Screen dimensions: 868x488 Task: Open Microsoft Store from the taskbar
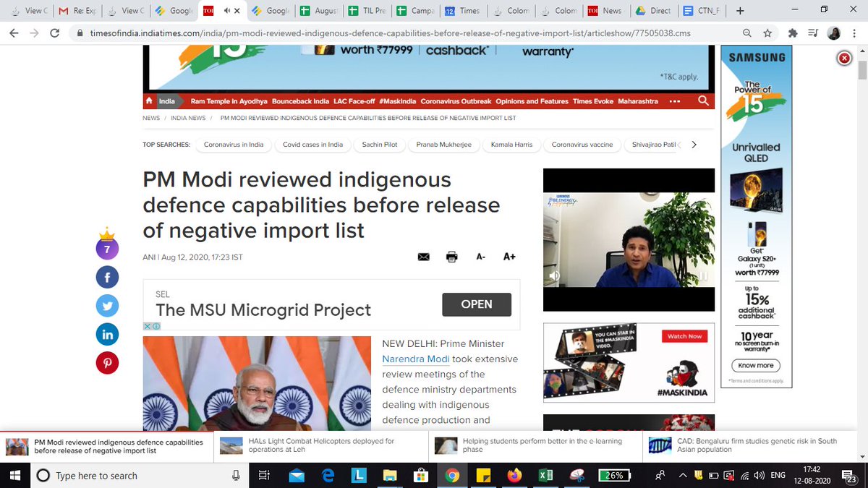pos(421,475)
